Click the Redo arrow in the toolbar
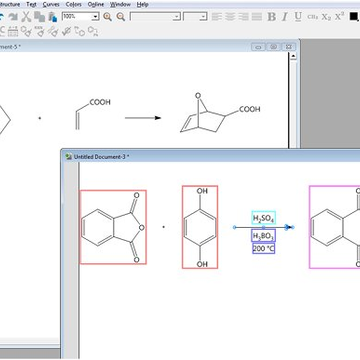Screen dimensions: 360x360 pyautogui.click(x=13, y=17)
